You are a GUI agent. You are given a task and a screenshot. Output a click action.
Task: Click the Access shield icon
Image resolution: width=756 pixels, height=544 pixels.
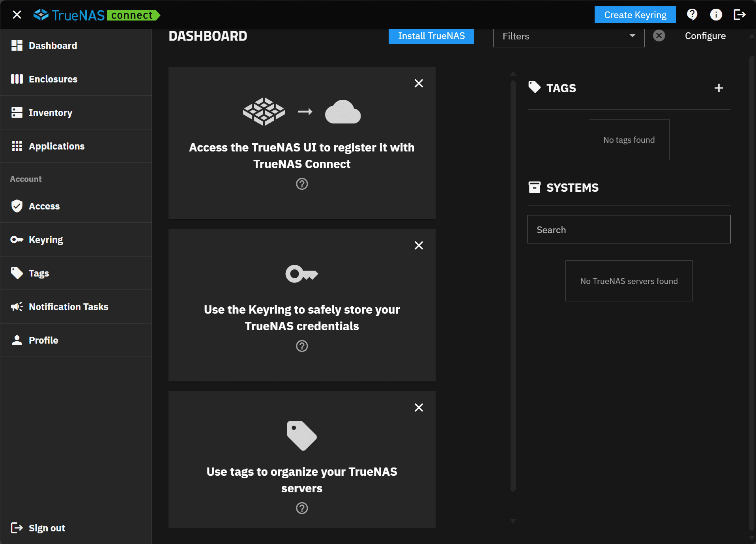pos(17,206)
